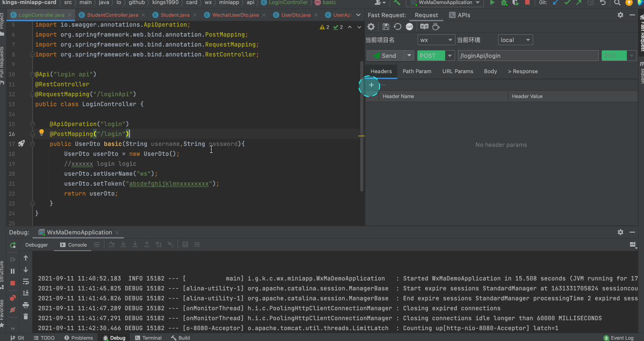Clear console output with trash icon
Screen dimensions: 644x341
(x=26, y=317)
